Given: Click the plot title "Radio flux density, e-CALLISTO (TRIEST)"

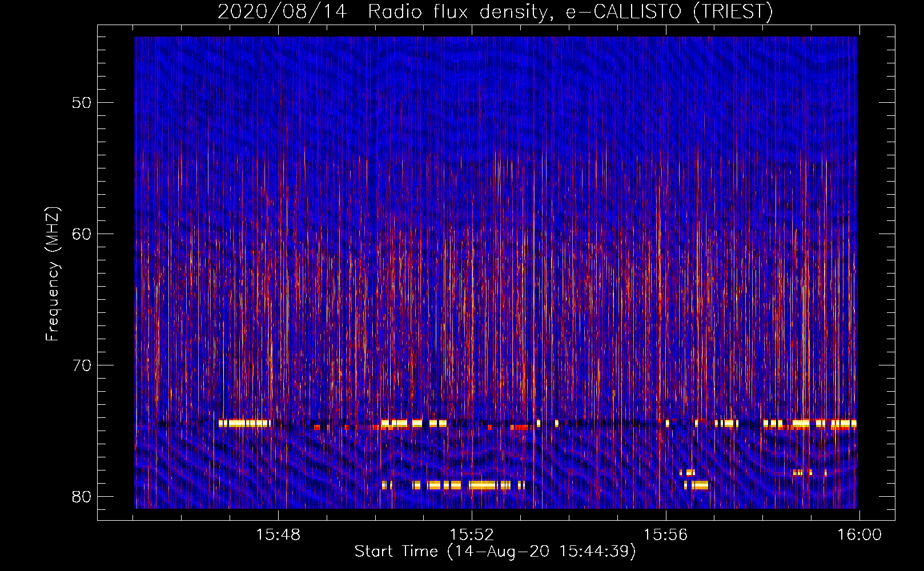Looking at the screenshot, I should click(570, 12).
